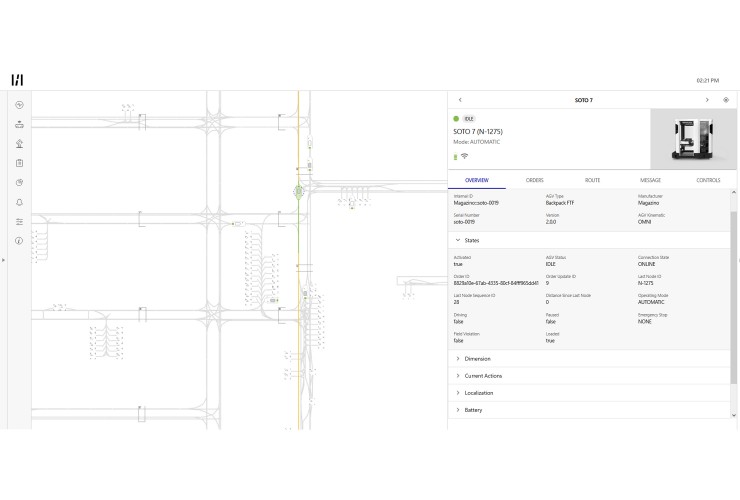This screenshot has height=500, width=740.
Task: Switch to the Route tab
Action: [x=592, y=180]
